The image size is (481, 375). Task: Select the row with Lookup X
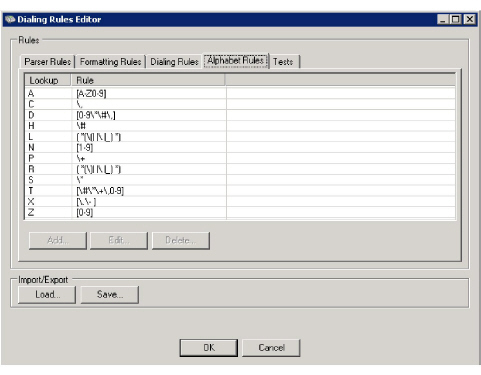(240, 202)
